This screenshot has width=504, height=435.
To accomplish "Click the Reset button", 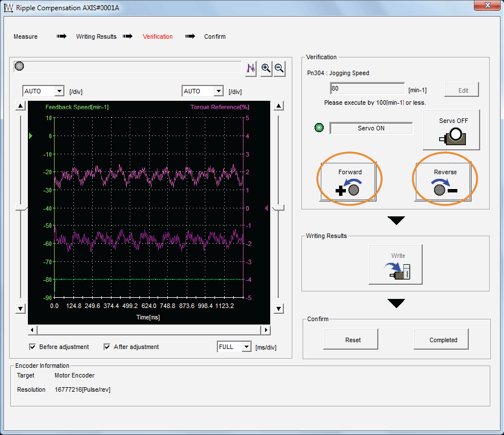I will [x=353, y=340].
